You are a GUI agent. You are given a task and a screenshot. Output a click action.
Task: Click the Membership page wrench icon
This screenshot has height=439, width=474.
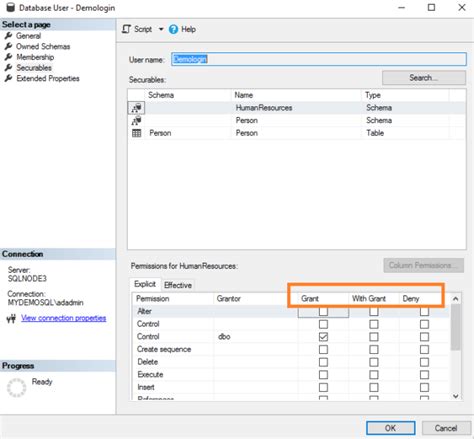click(x=9, y=57)
